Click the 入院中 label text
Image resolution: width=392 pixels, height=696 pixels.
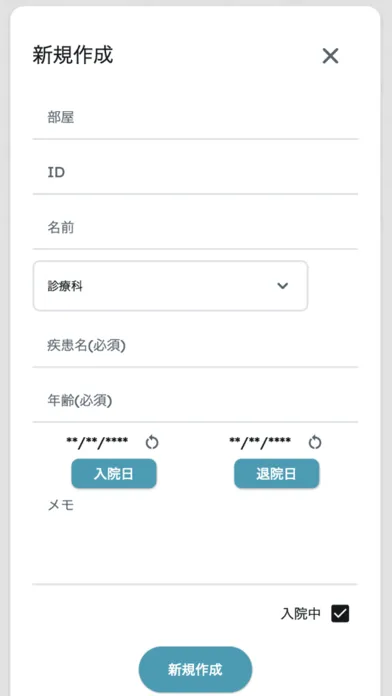pyautogui.click(x=301, y=613)
